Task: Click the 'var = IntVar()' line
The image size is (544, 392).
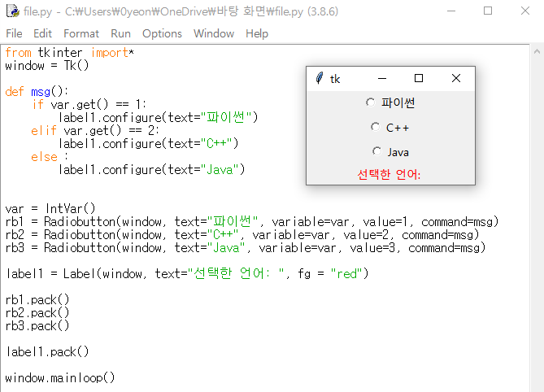Action: pyautogui.click(x=50, y=208)
